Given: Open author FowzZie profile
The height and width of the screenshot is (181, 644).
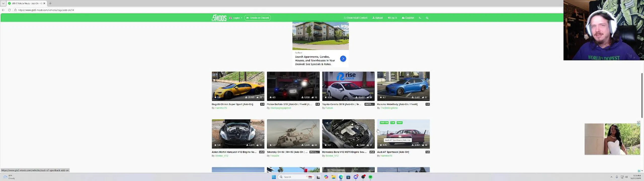Looking at the screenshot, I should (275, 156).
